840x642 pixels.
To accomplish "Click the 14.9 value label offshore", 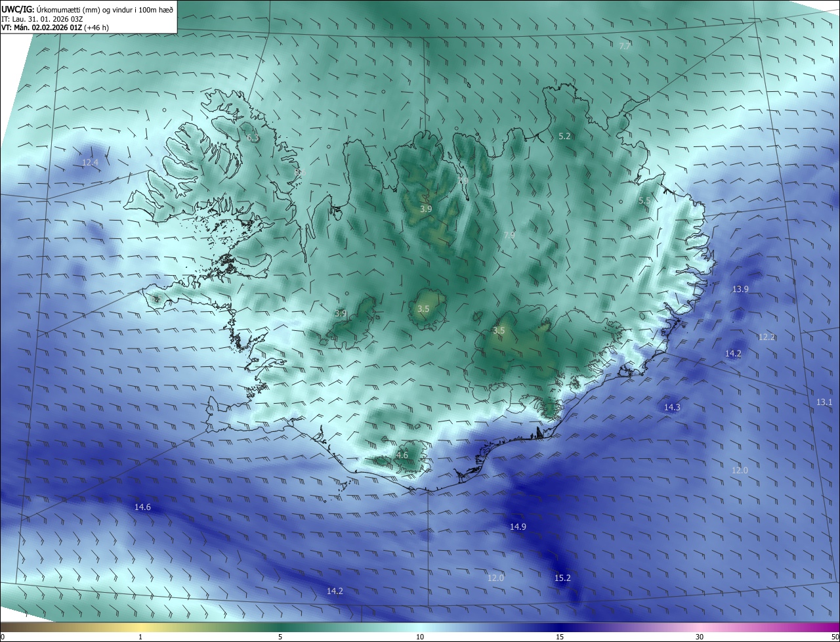I will 518,526.
